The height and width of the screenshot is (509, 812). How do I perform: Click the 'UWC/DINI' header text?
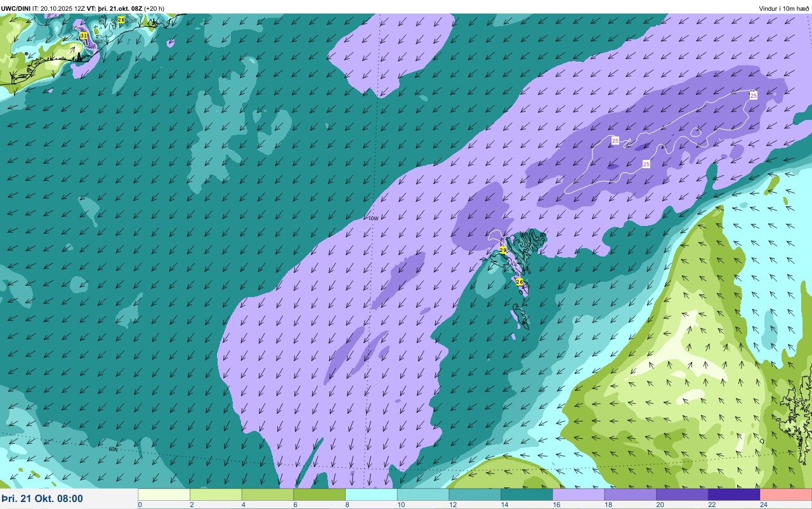click(16, 8)
